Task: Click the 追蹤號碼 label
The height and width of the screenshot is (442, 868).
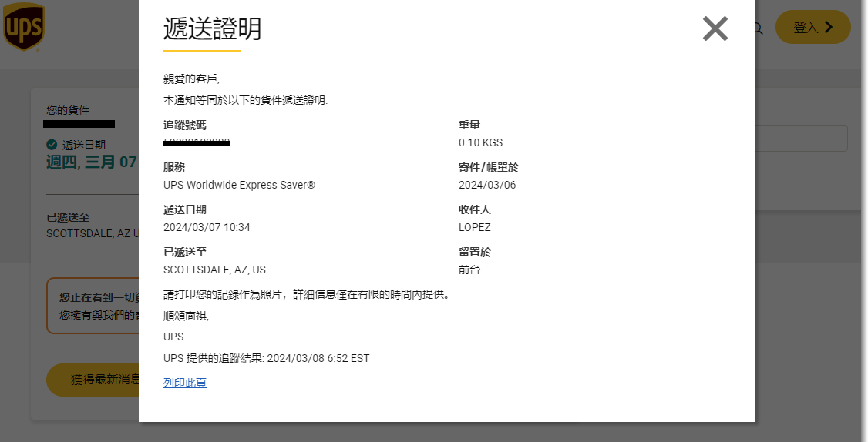Action: point(185,126)
